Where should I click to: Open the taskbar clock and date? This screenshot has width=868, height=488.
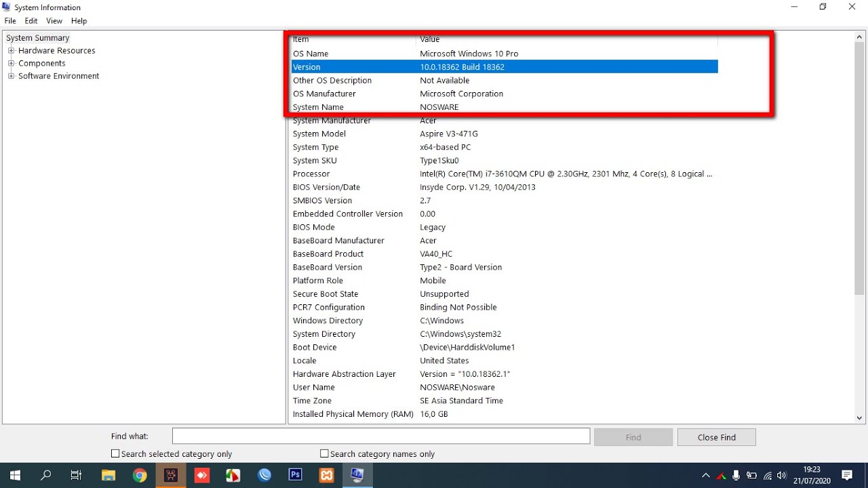pos(811,475)
